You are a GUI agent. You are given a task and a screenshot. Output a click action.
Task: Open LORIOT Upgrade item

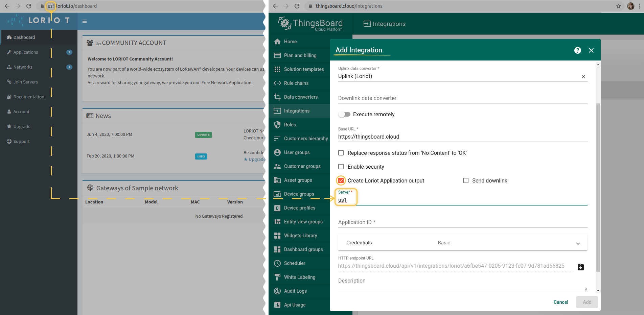tap(39, 126)
